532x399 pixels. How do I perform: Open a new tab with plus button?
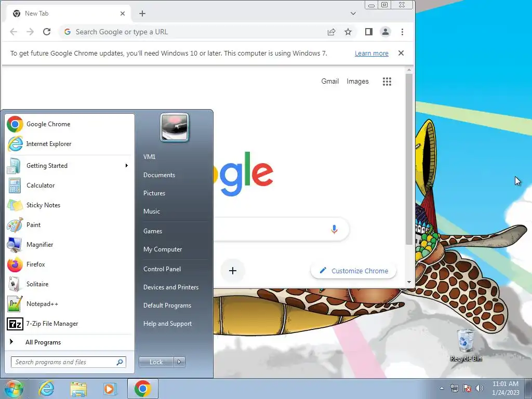tap(142, 14)
